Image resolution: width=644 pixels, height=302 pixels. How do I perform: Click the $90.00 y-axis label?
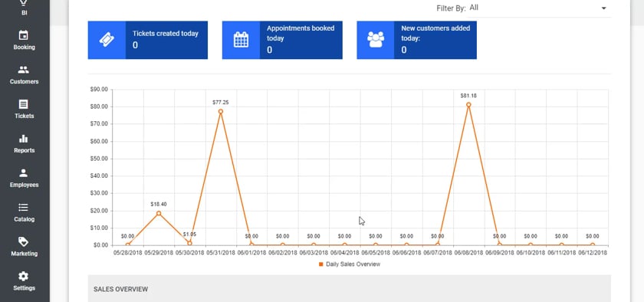pyautogui.click(x=99, y=89)
